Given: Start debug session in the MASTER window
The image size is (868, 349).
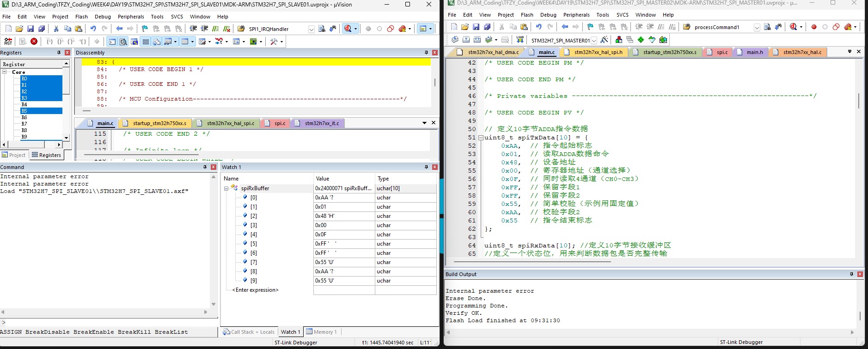Looking at the screenshot, I should point(793,27).
